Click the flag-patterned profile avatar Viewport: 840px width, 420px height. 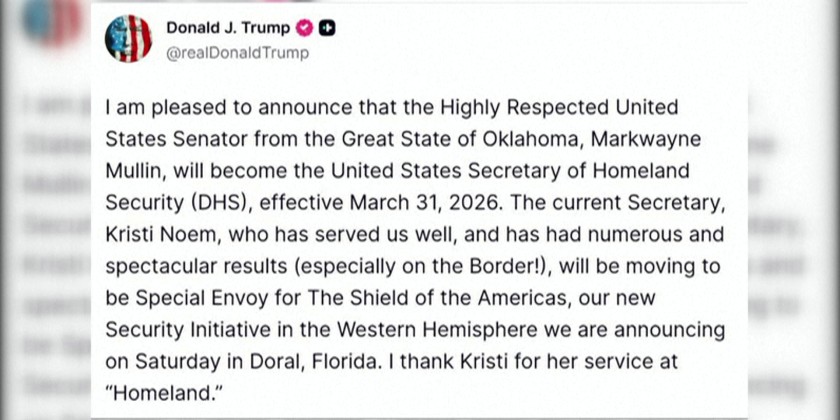129,39
